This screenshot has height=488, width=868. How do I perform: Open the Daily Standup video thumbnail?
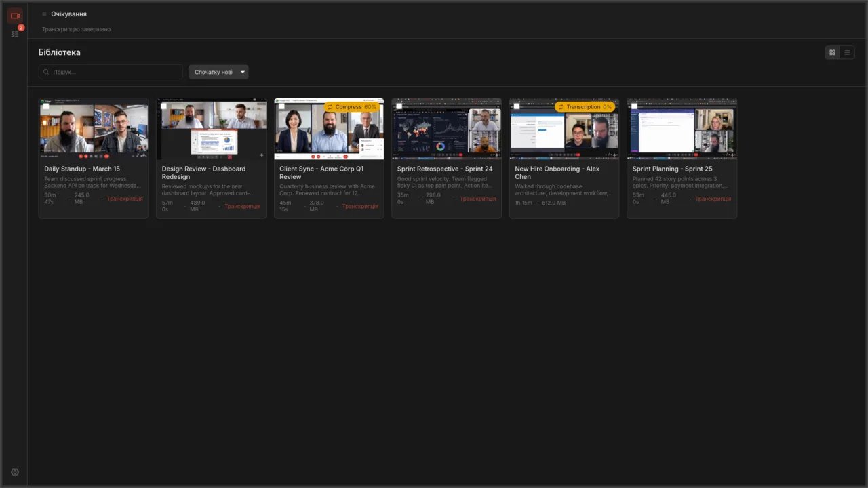pos(94,129)
